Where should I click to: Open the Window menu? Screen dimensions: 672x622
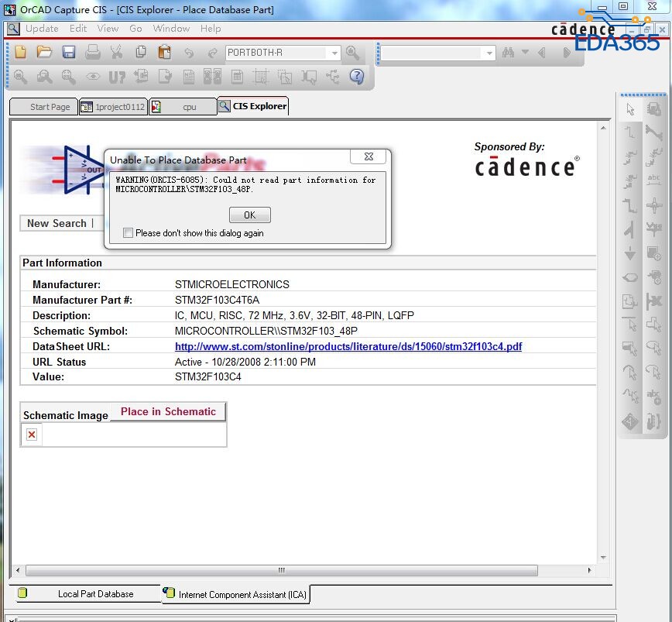pos(171,29)
